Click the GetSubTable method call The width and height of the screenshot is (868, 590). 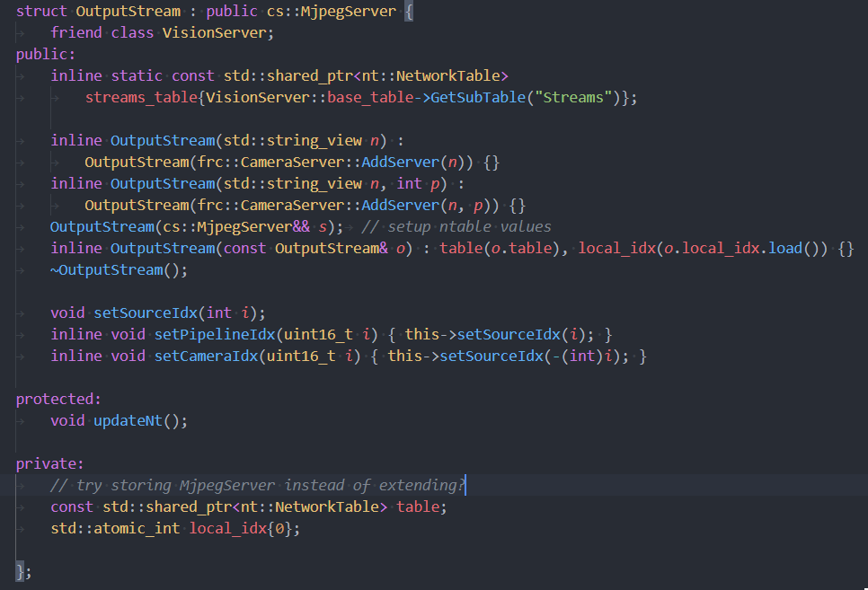click(479, 97)
